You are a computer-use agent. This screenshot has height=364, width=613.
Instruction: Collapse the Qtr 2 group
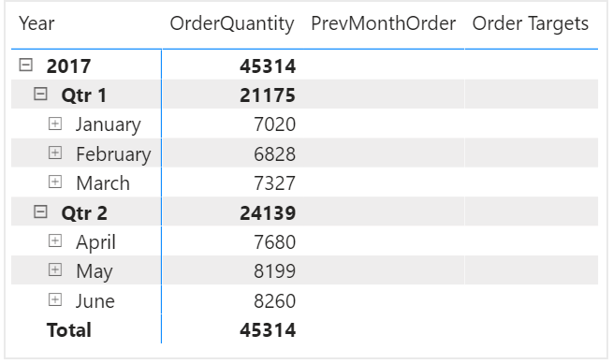coord(40,211)
